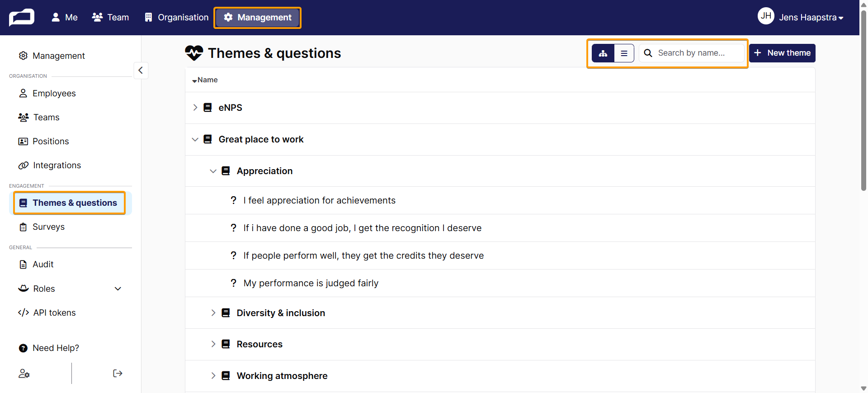
Task: Switch to hierarchy tree view
Action: click(x=603, y=53)
